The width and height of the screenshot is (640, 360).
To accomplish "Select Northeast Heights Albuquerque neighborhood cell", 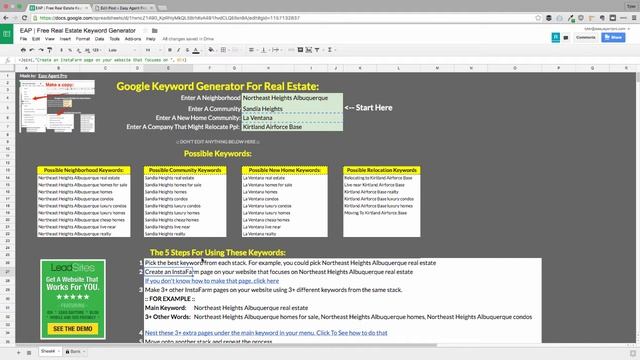I will [x=292, y=98].
